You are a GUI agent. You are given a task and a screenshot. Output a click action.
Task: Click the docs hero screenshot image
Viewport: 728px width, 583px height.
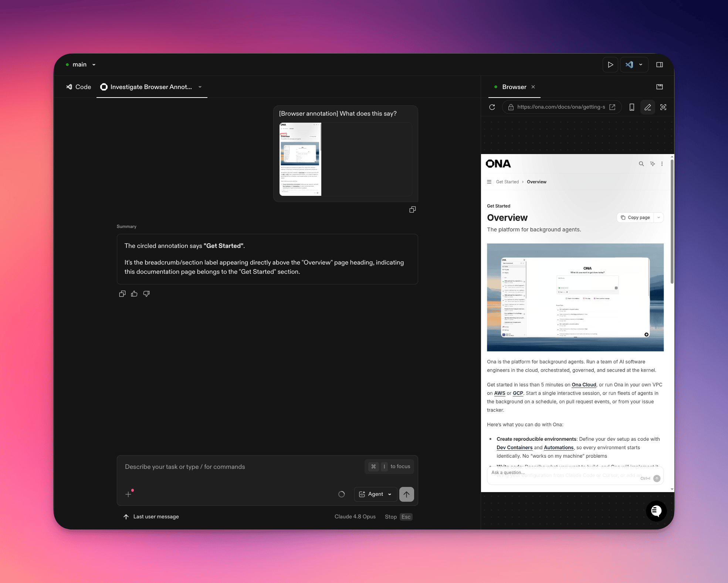click(575, 297)
